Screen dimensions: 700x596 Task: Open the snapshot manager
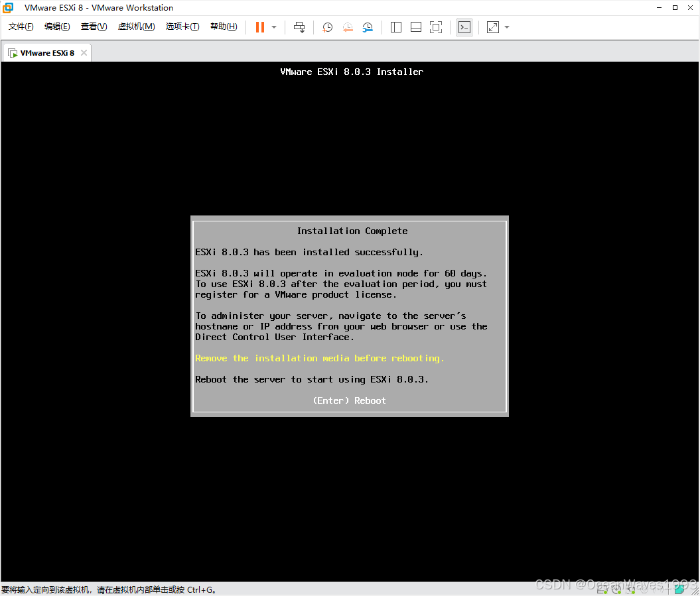click(368, 27)
